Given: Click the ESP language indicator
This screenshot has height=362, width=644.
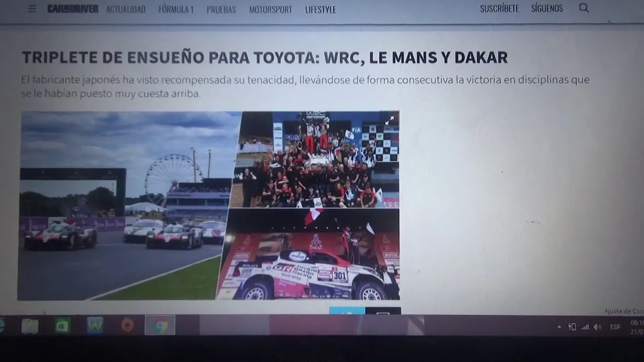Looking at the screenshot, I should 615,327.
